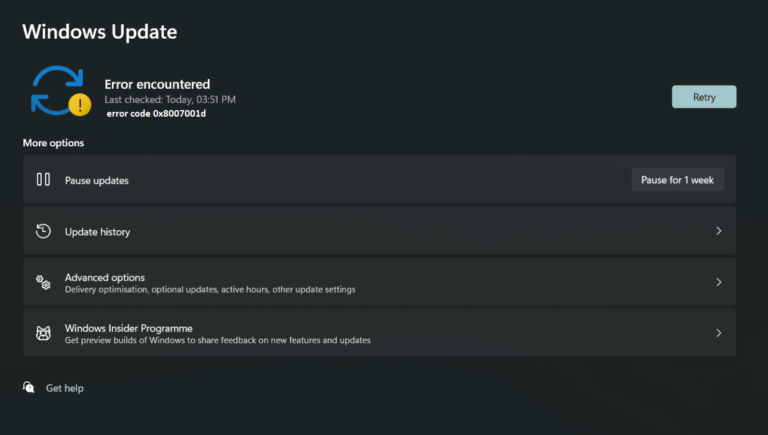Click the Get help chat icon
Screen dimensions: 768x435
[x=28, y=387]
